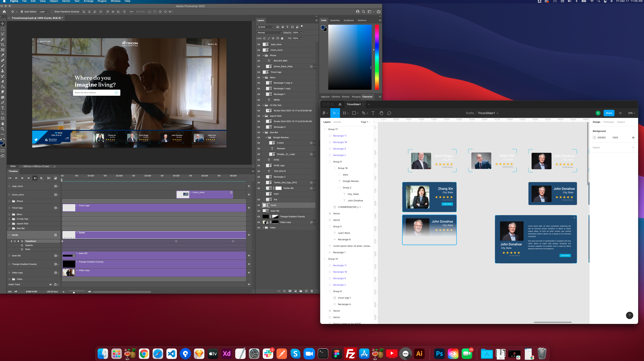Open the blend mode Normal dropdown

pyautogui.click(x=269, y=33)
